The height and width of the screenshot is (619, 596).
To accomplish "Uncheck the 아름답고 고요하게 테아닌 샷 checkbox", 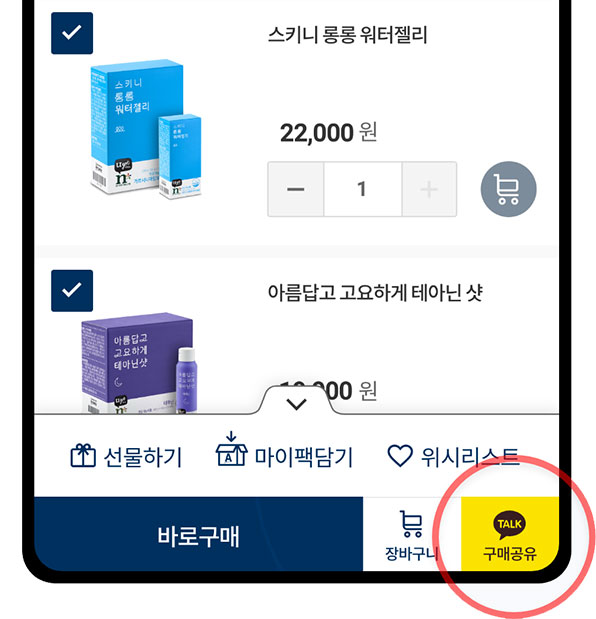I will (72, 291).
